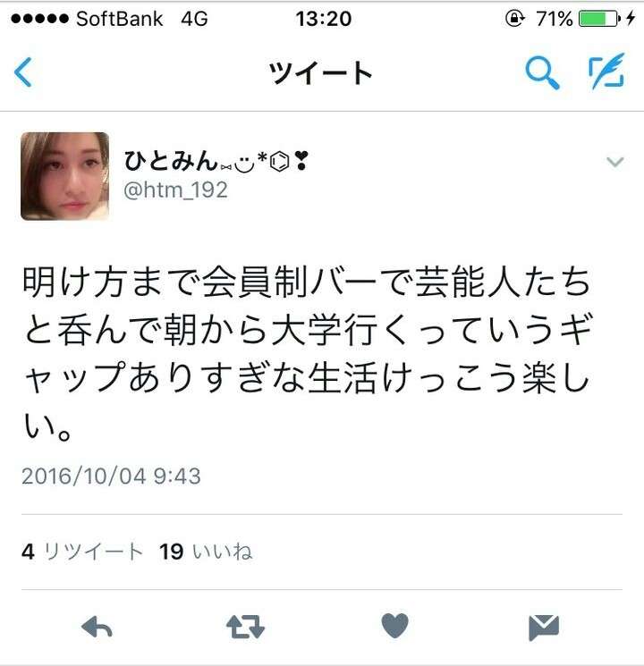Open the @htm_192 handle
Image resolution: width=644 pixels, height=666 pixels.
coord(175,190)
